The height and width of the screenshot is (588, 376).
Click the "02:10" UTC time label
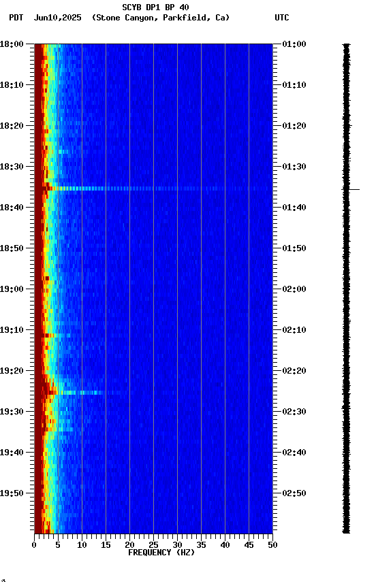pyautogui.click(x=294, y=330)
